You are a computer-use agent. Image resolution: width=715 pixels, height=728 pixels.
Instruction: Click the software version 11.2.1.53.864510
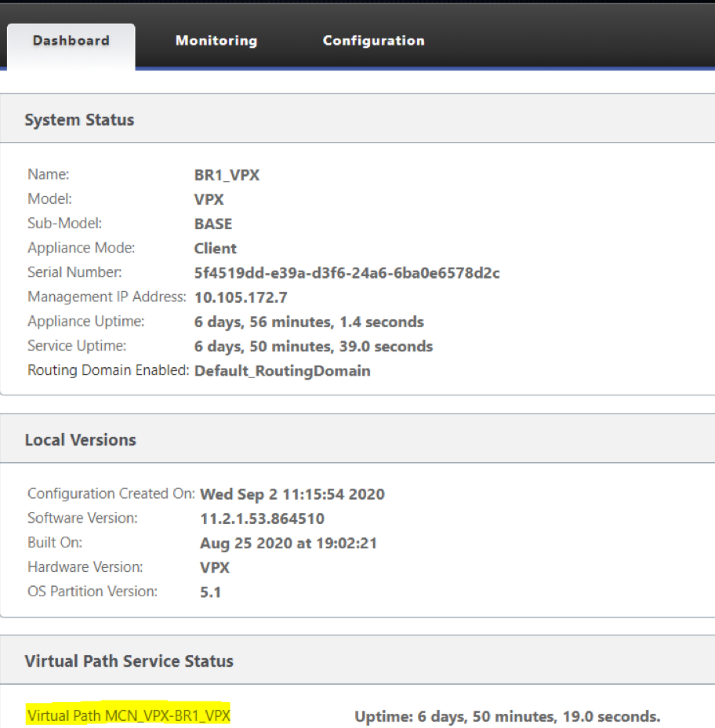(262, 519)
